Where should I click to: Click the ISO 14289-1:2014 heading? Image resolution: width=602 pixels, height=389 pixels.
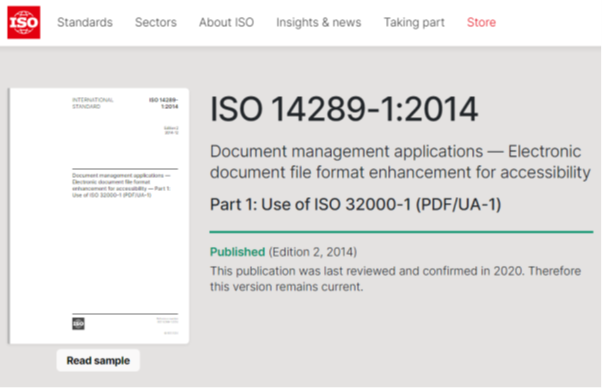tap(344, 109)
